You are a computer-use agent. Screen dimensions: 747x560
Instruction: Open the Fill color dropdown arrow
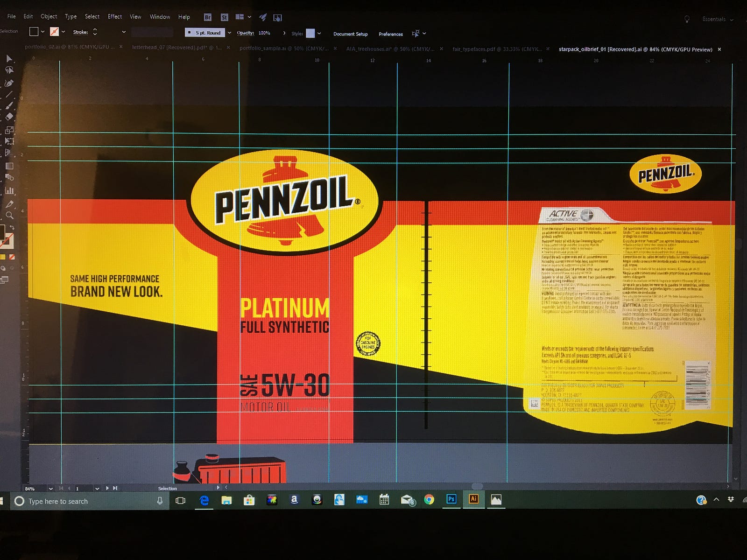[43, 32]
